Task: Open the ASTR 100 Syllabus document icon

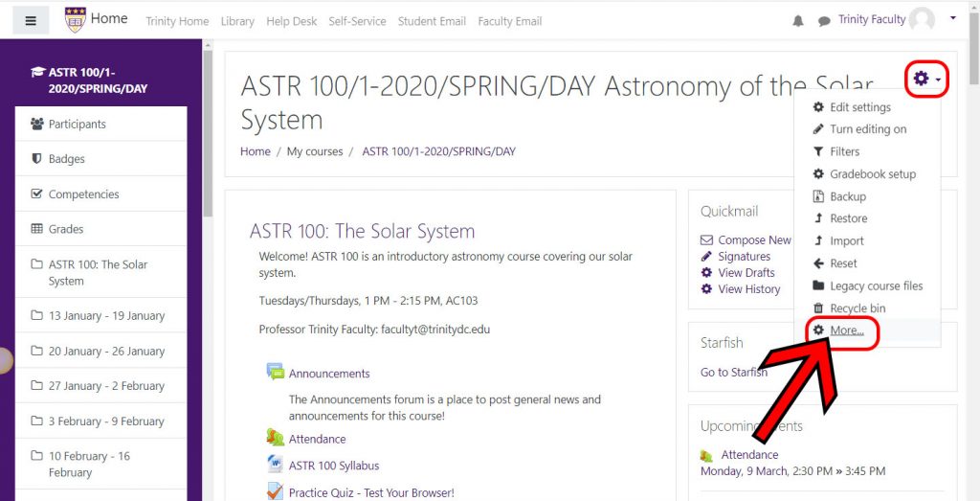Action: [x=276, y=465]
